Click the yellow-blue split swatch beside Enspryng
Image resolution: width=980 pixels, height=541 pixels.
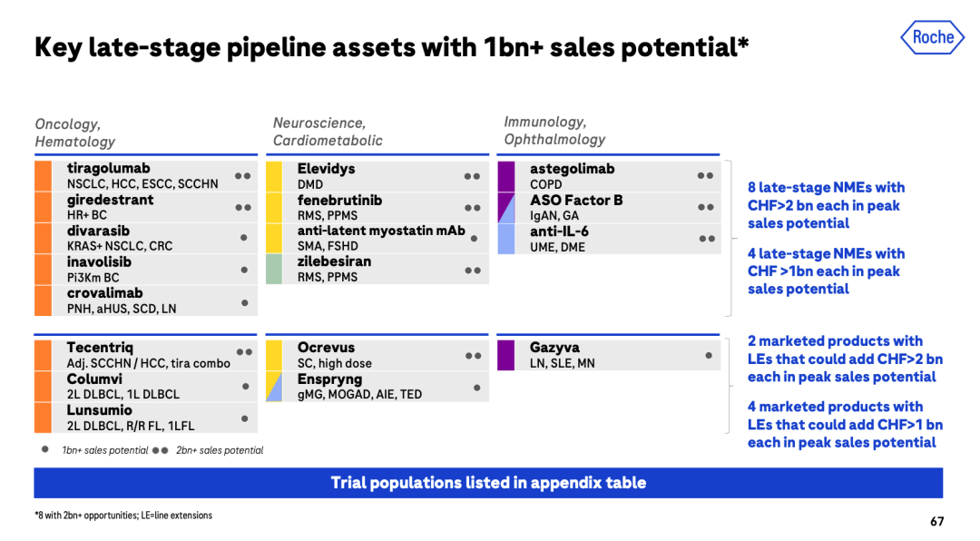coord(274,387)
